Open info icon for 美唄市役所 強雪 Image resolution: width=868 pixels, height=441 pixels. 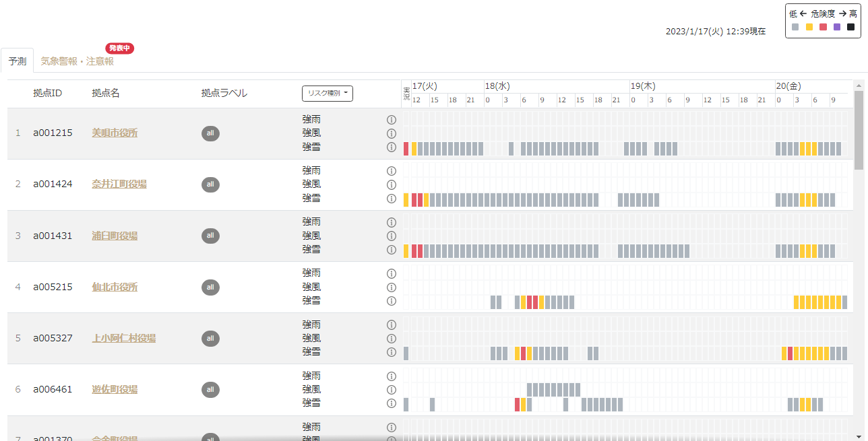pyautogui.click(x=391, y=147)
